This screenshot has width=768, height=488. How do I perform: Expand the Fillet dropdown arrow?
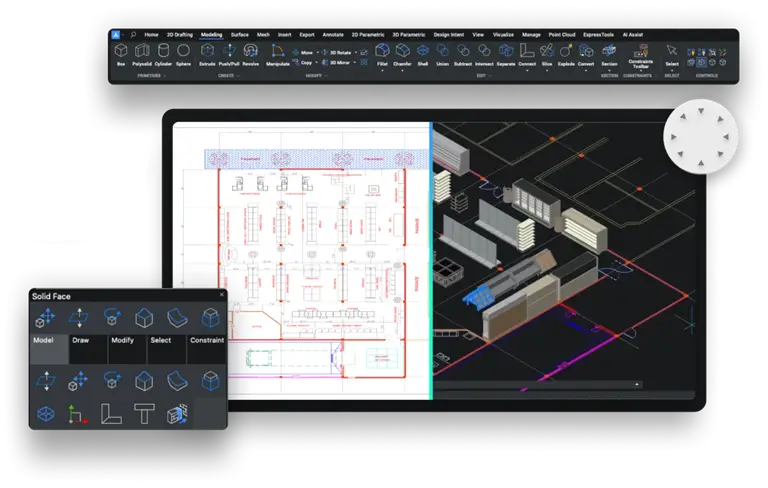(x=382, y=71)
